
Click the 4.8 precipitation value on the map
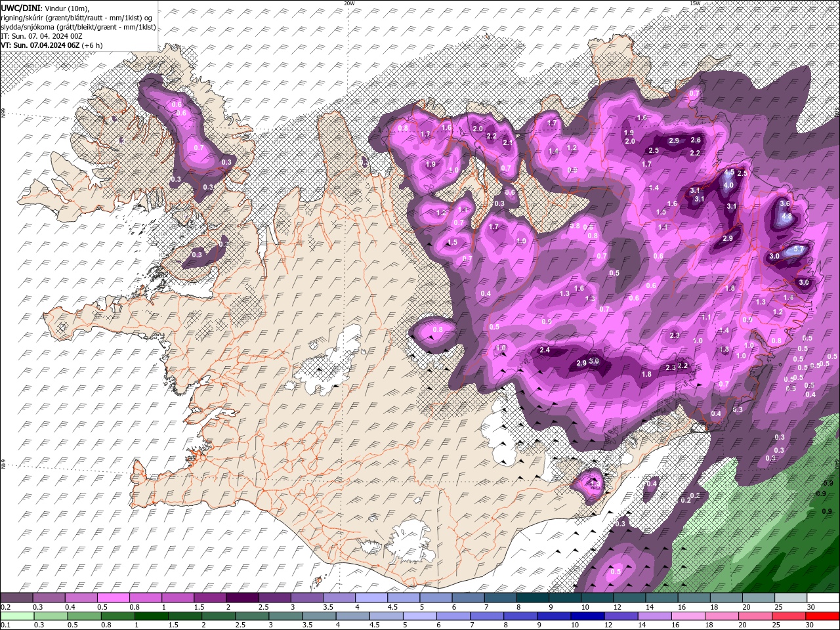(x=787, y=217)
